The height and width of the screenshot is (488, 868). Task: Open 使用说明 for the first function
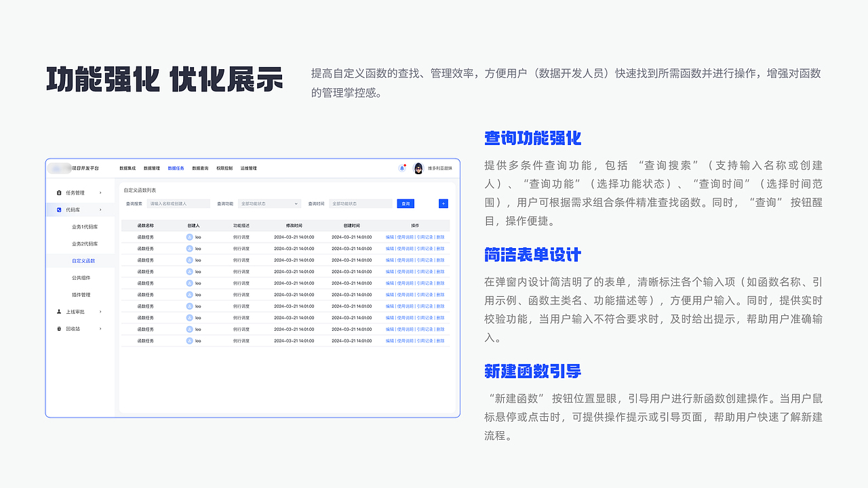point(405,237)
